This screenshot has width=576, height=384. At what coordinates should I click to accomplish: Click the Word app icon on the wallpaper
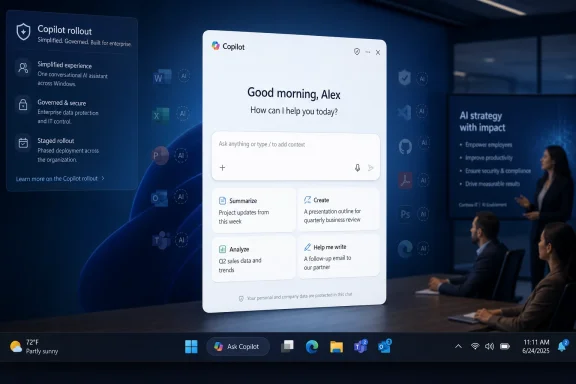pos(162,77)
